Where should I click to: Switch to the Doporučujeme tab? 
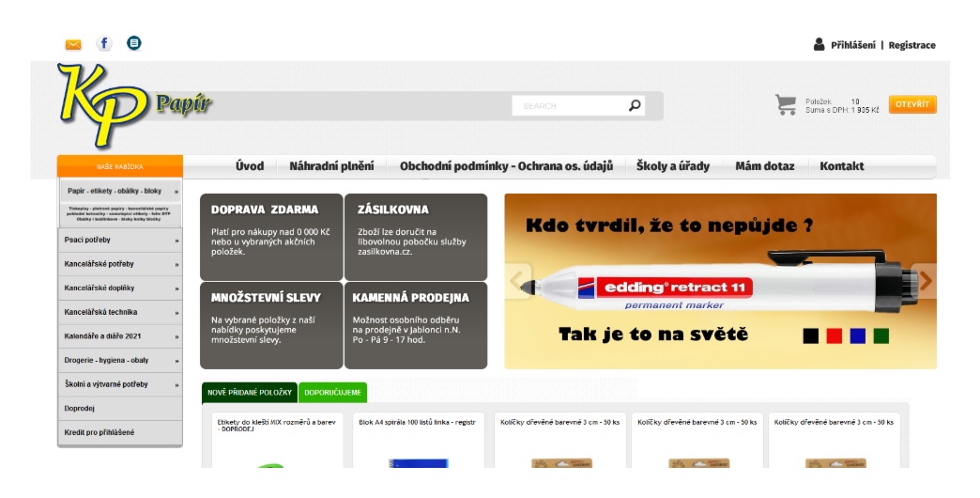(333, 392)
